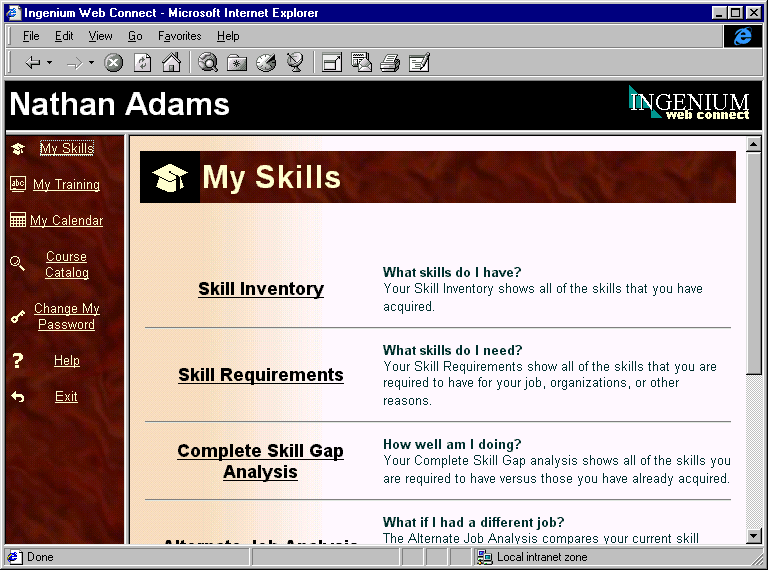Click the Exit link in sidebar

click(66, 397)
